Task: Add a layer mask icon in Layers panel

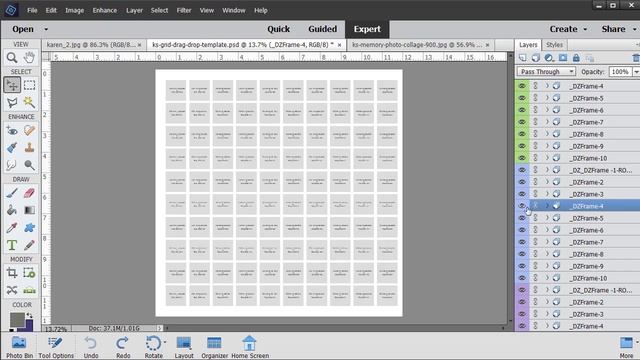Action: tap(563, 58)
